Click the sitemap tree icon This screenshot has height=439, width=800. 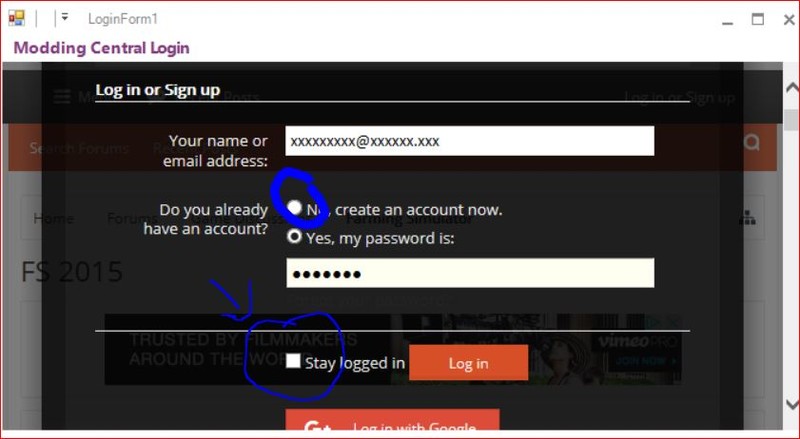point(747,218)
